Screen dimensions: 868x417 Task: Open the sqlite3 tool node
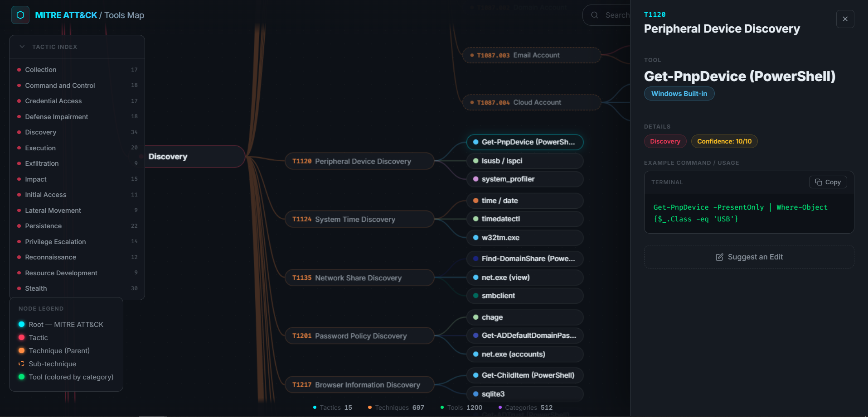pos(525,394)
